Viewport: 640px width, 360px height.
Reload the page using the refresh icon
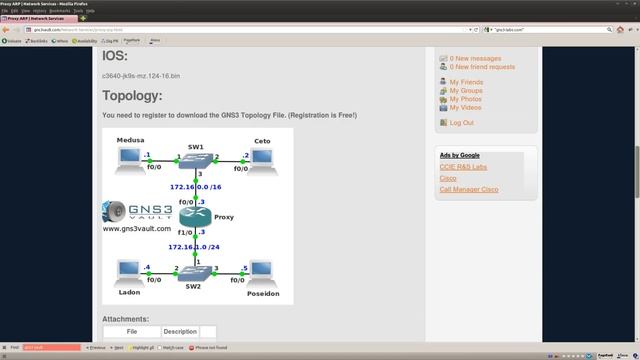tap(476, 30)
